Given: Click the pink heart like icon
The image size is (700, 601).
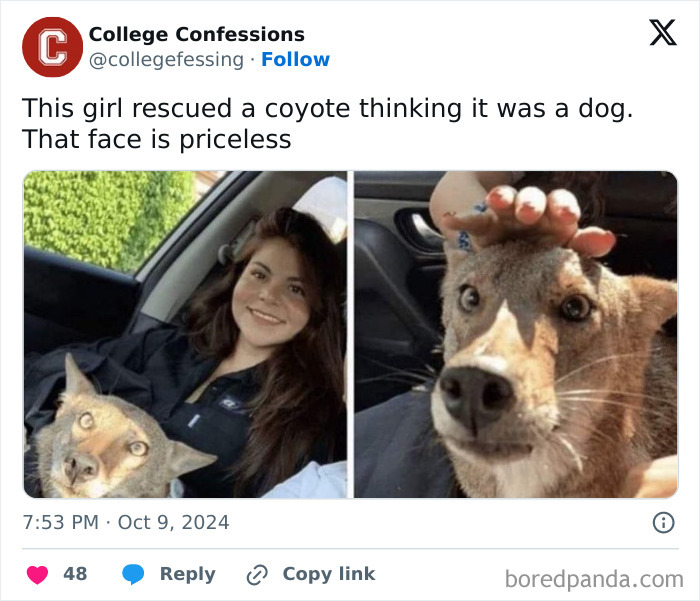Looking at the screenshot, I should click(38, 574).
